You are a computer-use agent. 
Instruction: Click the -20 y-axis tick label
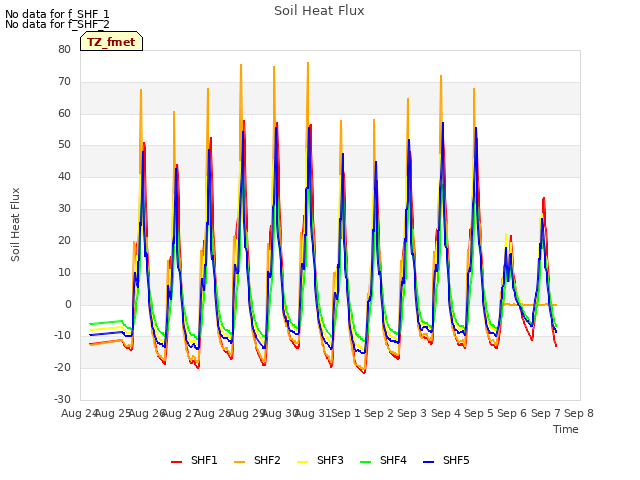click(63, 368)
